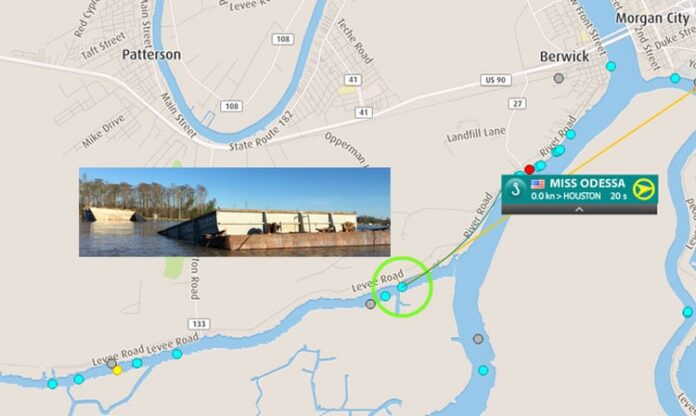
Task: Select the cyan vessel marker inside green circle
Action: pos(402,287)
